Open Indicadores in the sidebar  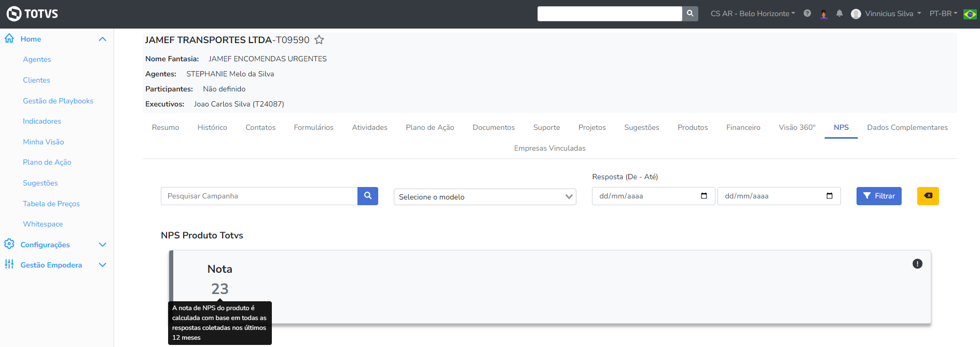(42, 121)
